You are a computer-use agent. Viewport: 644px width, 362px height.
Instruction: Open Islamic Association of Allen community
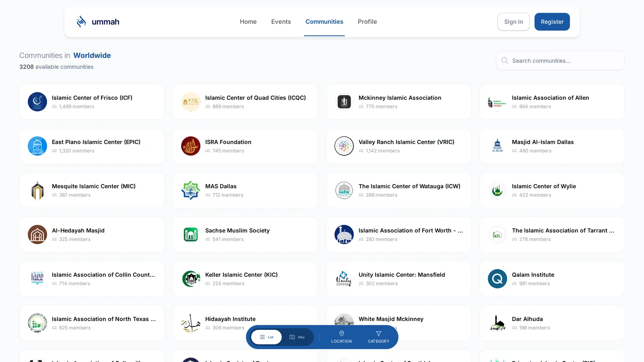coord(552,102)
